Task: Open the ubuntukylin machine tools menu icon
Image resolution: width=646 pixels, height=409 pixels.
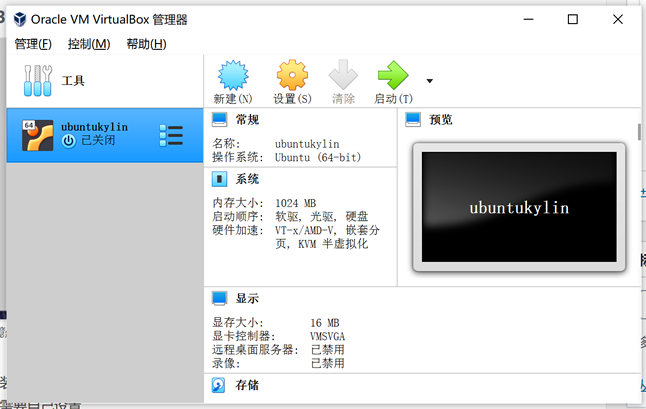Action: 171,136
